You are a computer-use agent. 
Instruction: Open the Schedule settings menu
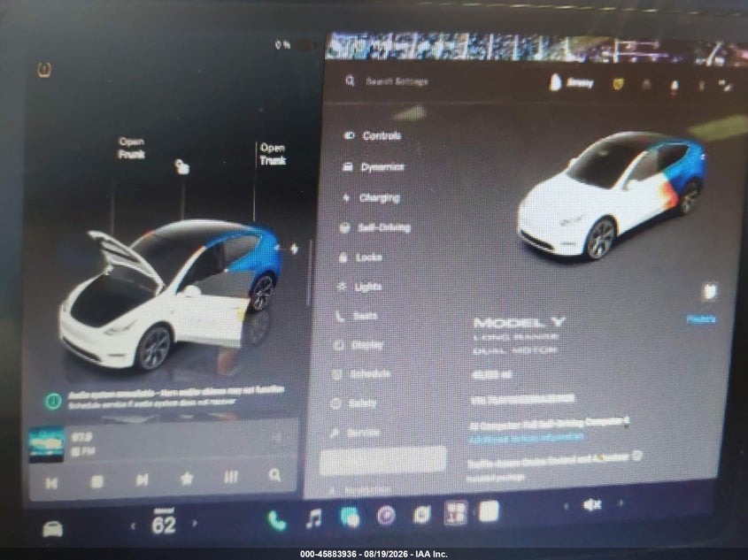(361, 374)
